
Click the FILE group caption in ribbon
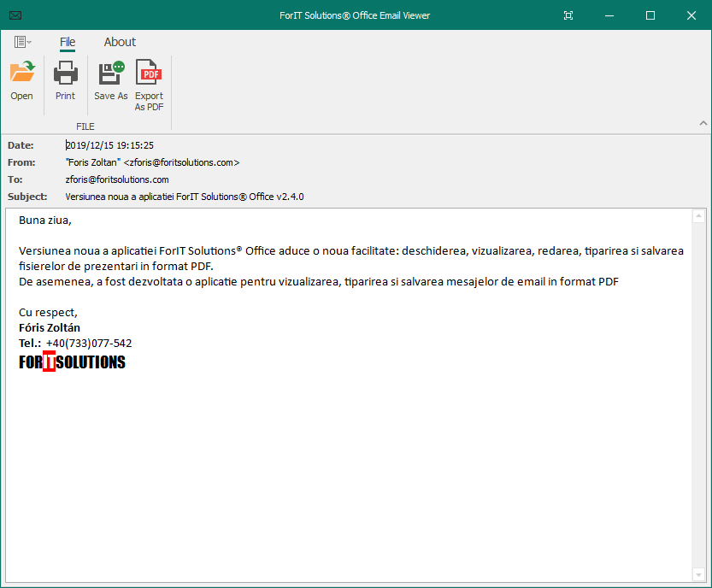(x=85, y=126)
